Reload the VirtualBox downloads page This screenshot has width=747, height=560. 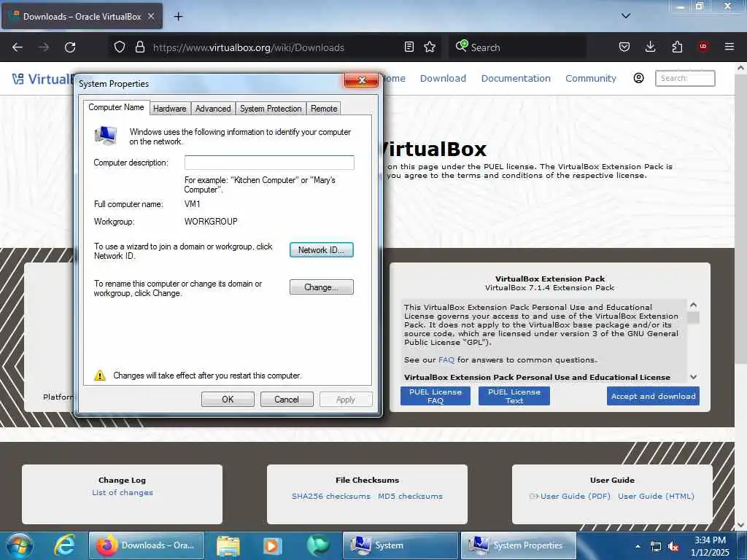70,47
